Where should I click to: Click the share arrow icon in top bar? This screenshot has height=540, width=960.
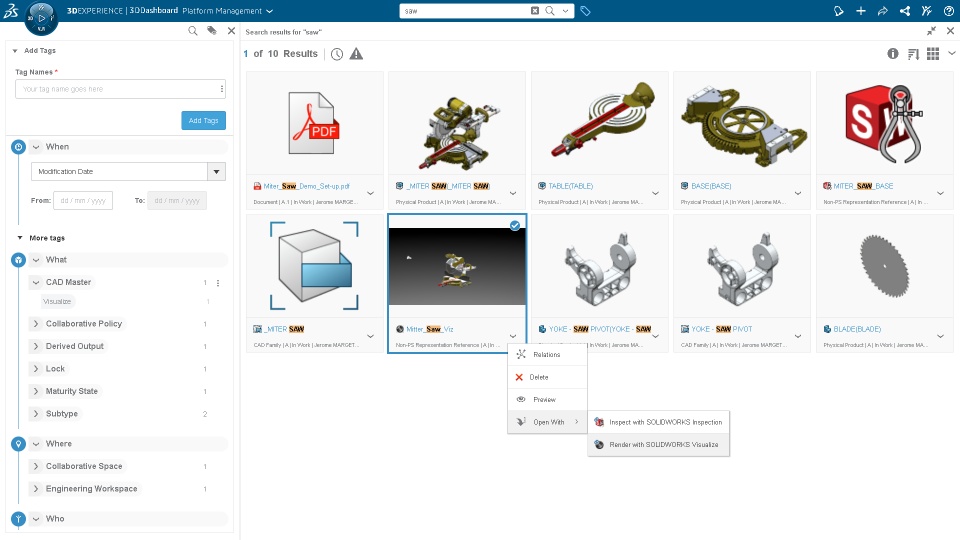pyautogui.click(x=883, y=11)
